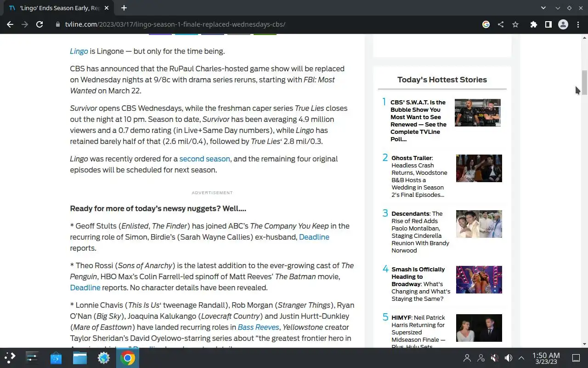
Task: Open Chrome three-dot menu
Action: click(x=578, y=24)
